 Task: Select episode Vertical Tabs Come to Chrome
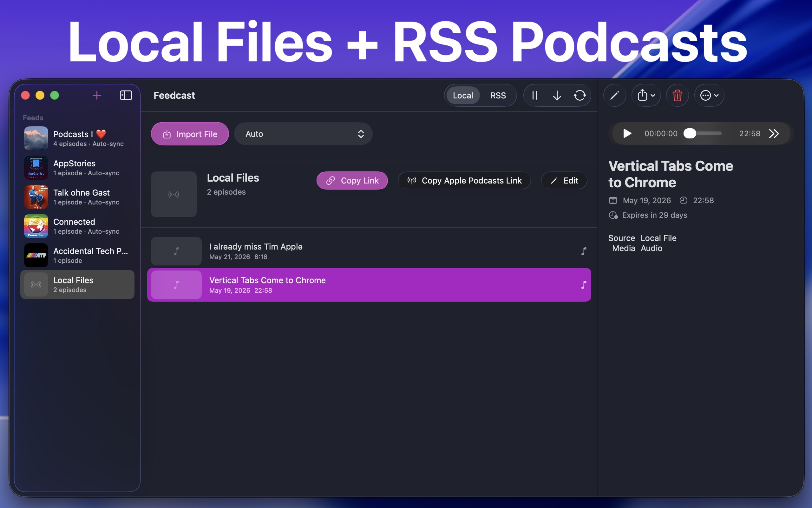click(x=369, y=285)
